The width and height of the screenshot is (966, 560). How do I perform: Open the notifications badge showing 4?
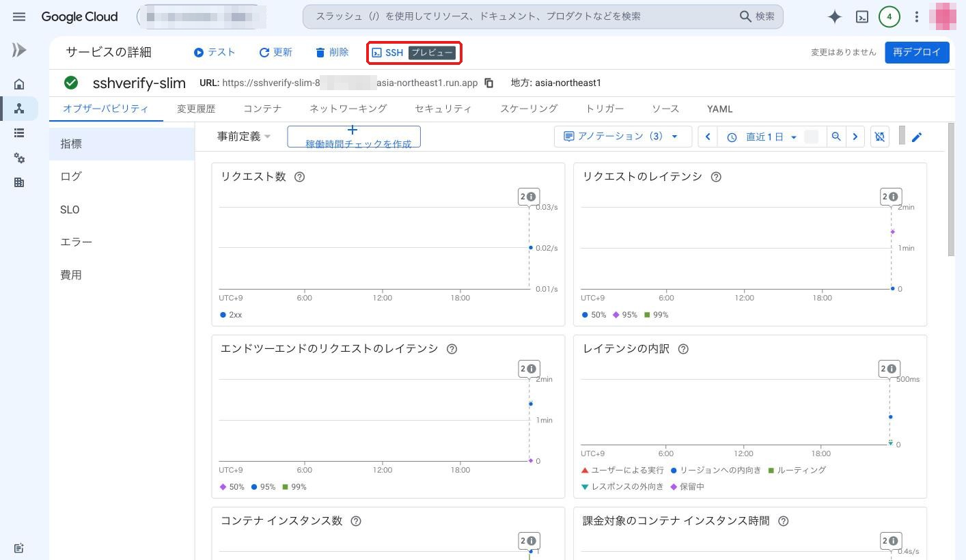[x=889, y=17]
